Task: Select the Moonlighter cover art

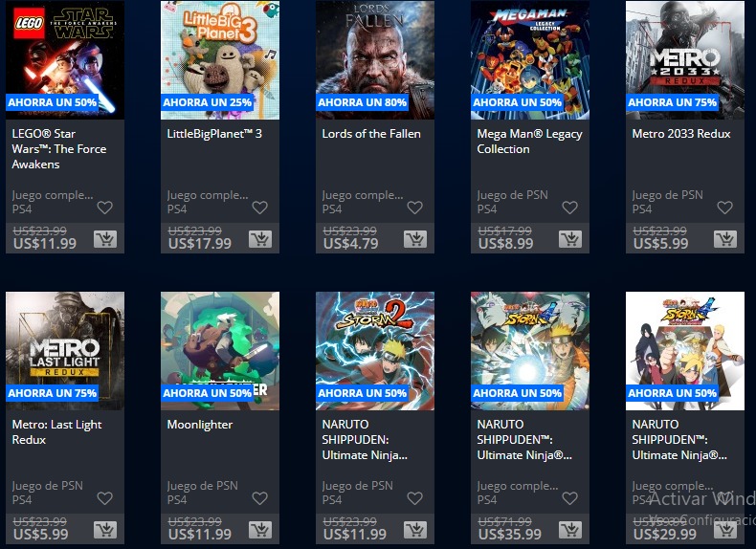Action: click(220, 351)
